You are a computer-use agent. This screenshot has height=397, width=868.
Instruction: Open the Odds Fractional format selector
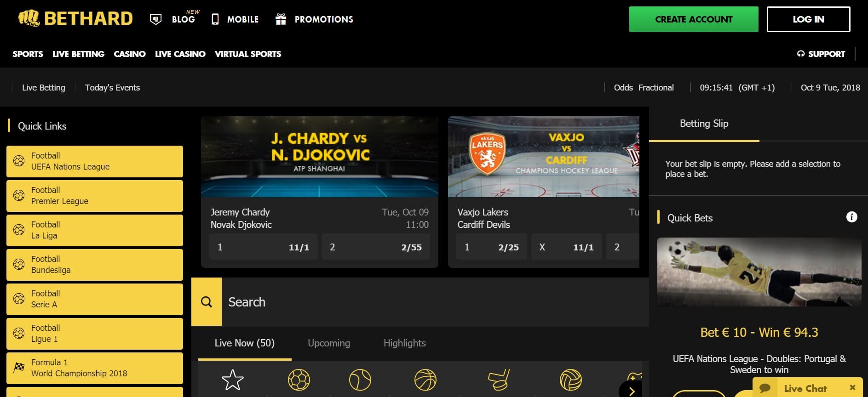pos(644,87)
